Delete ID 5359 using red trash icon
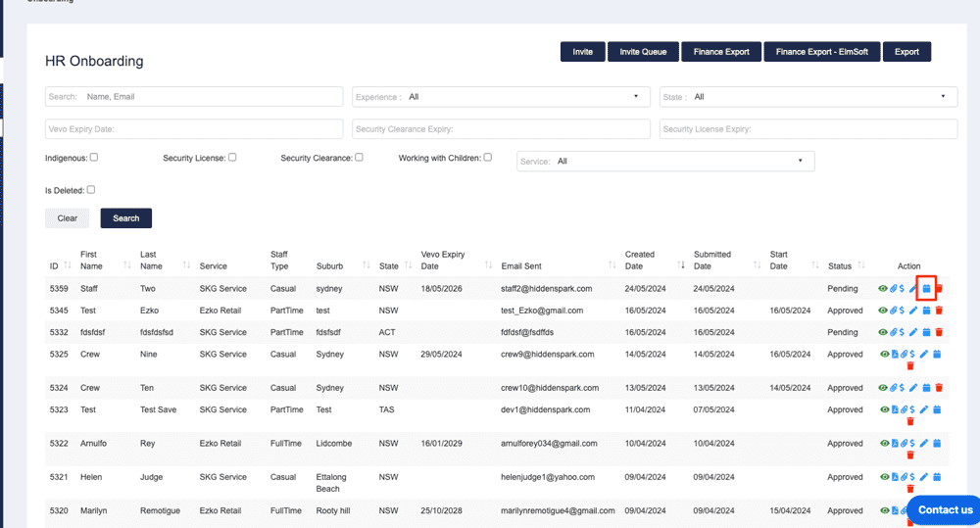 pos(939,289)
